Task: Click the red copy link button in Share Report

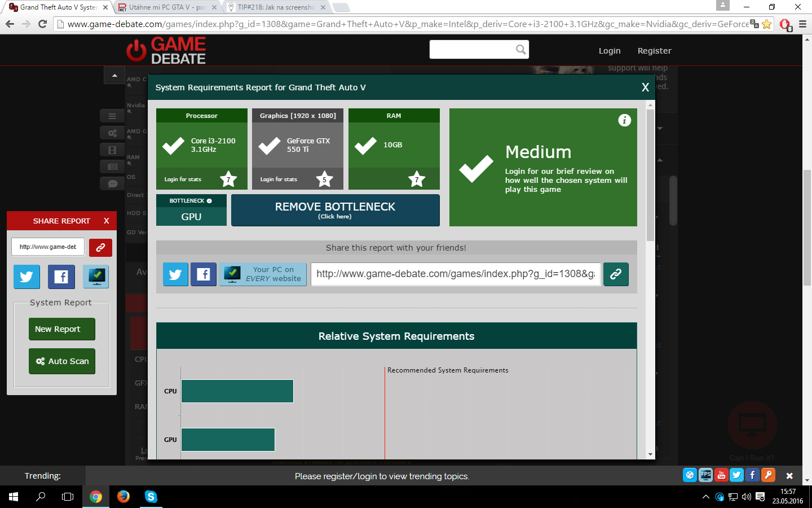Action: [100, 247]
